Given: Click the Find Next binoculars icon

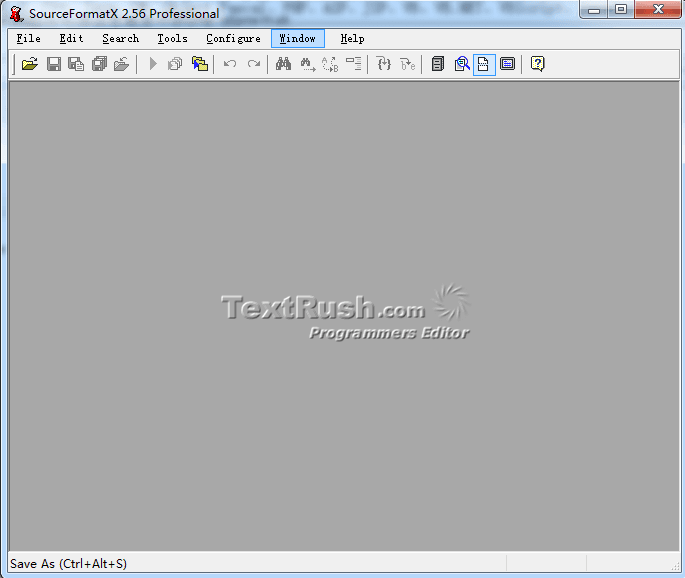Looking at the screenshot, I should pos(308,65).
